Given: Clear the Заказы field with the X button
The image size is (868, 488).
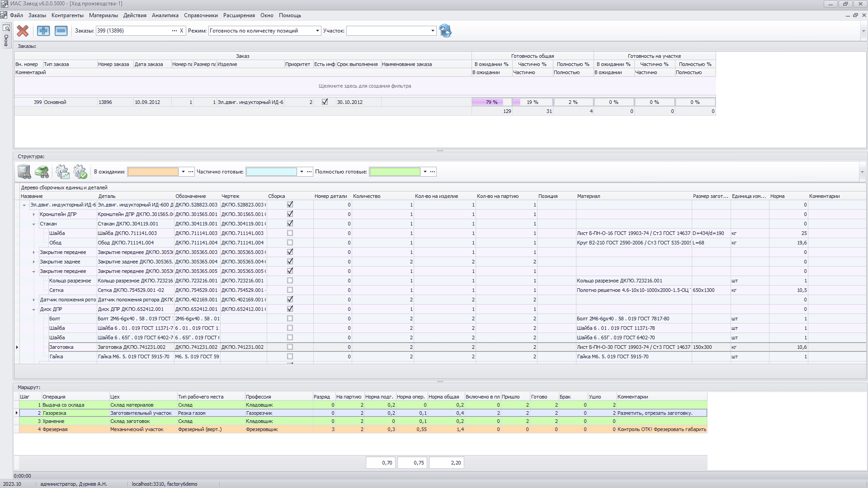Looking at the screenshot, I should click(x=182, y=31).
